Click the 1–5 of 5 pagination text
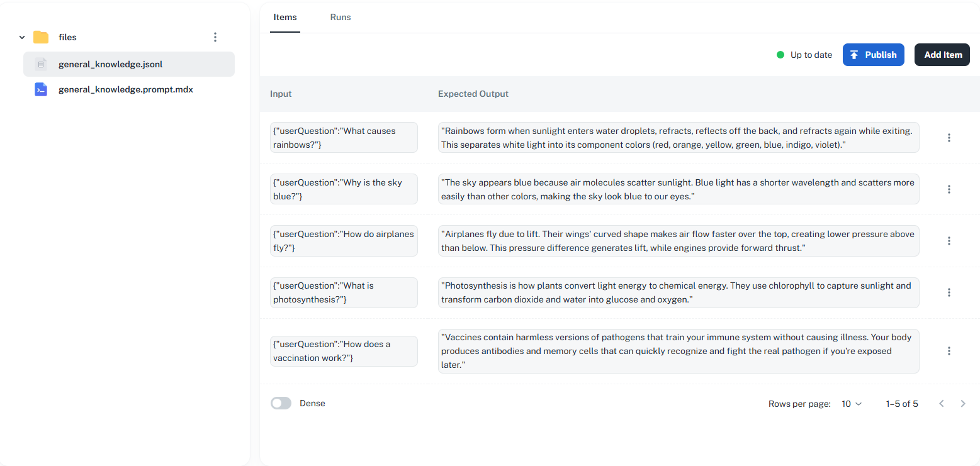Viewport: 980px width, 466px height. (x=902, y=404)
